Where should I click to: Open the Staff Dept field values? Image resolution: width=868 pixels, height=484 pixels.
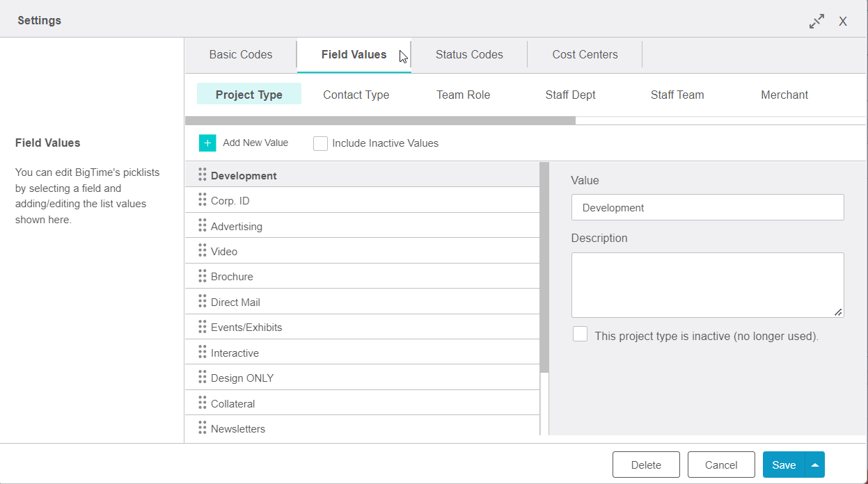pos(570,95)
